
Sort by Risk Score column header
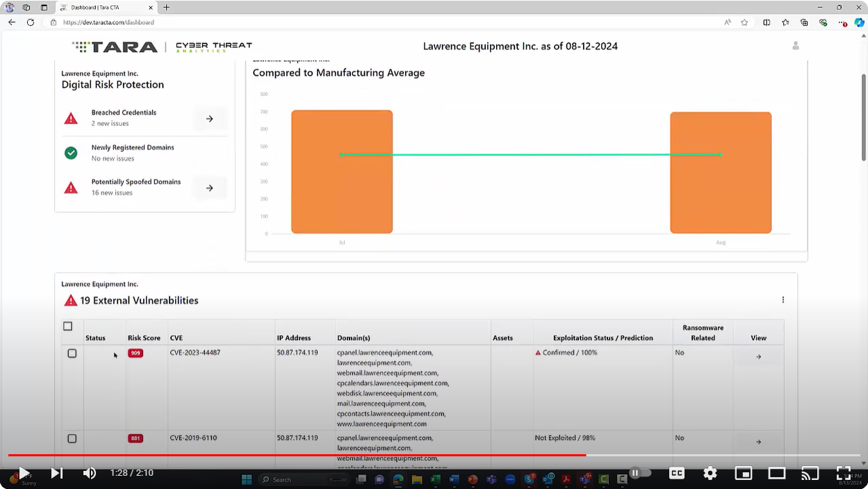pyautogui.click(x=144, y=338)
